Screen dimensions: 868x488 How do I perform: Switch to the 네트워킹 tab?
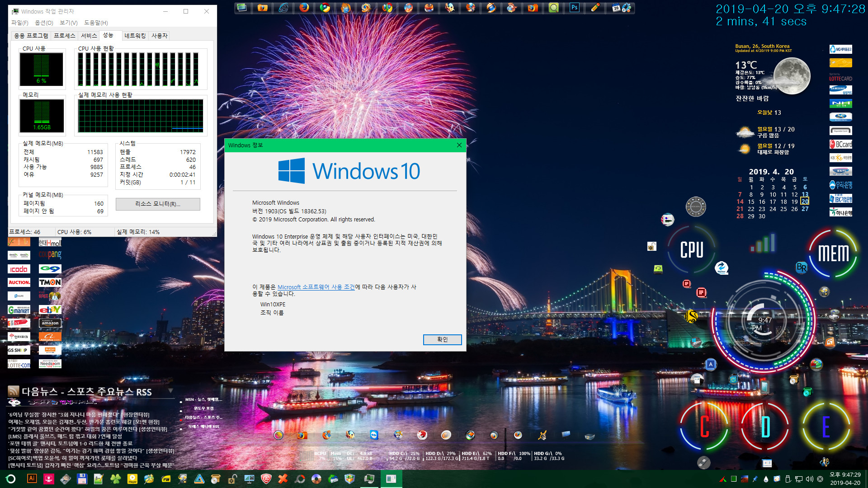(x=135, y=36)
